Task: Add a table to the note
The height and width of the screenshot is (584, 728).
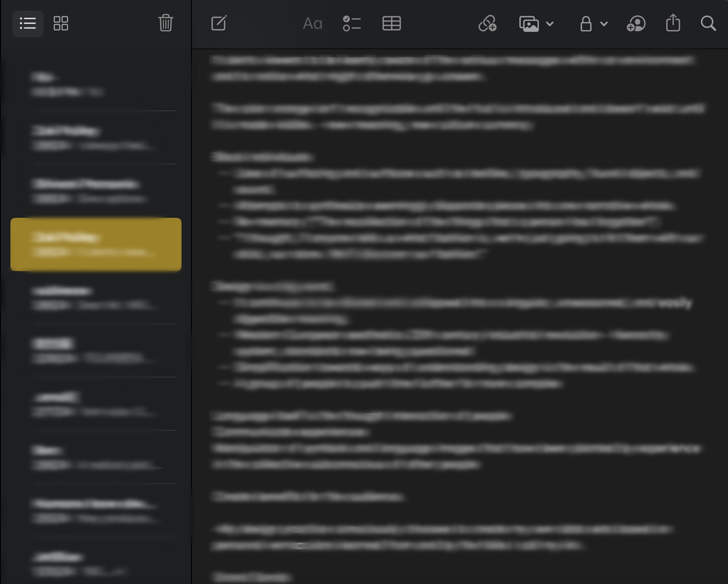Action: [x=392, y=23]
